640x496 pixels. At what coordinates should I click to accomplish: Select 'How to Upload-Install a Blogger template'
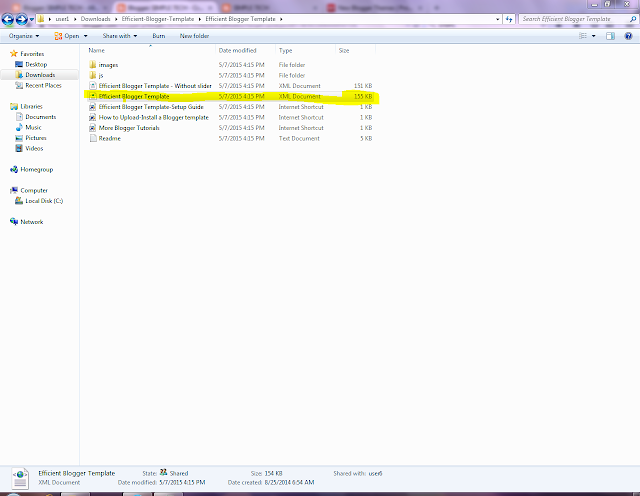[x=153, y=117]
